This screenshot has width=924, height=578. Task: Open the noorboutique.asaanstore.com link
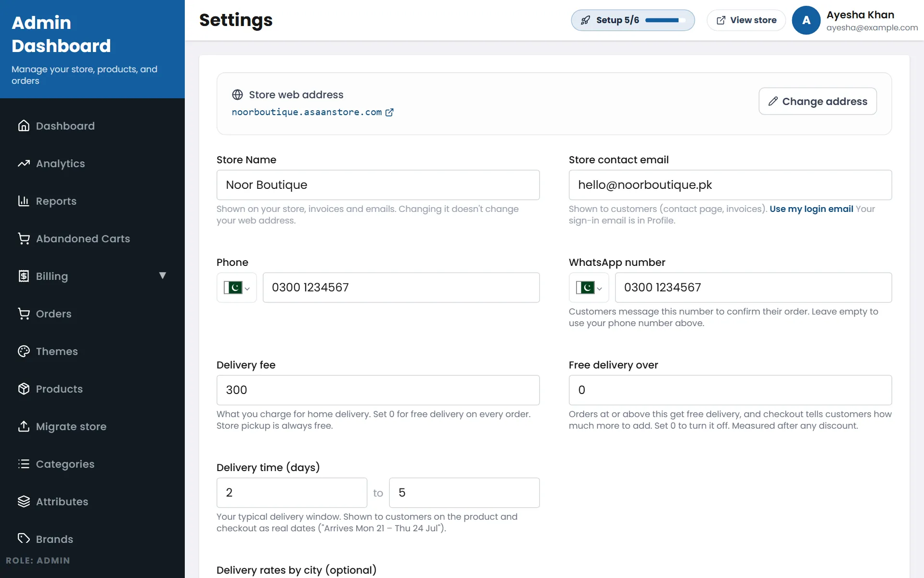(x=307, y=112)
